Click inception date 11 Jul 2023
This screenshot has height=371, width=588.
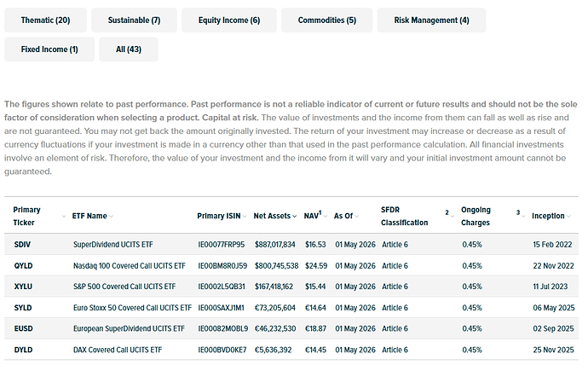pos(551,287)
